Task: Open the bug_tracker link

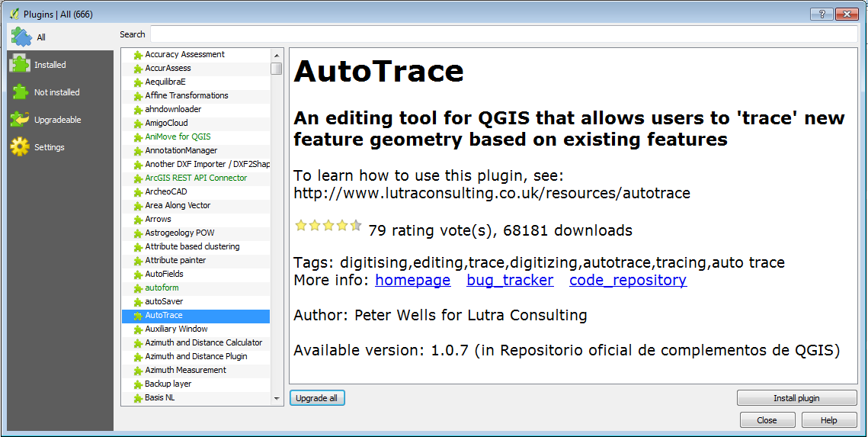Action: coord(510,280)
